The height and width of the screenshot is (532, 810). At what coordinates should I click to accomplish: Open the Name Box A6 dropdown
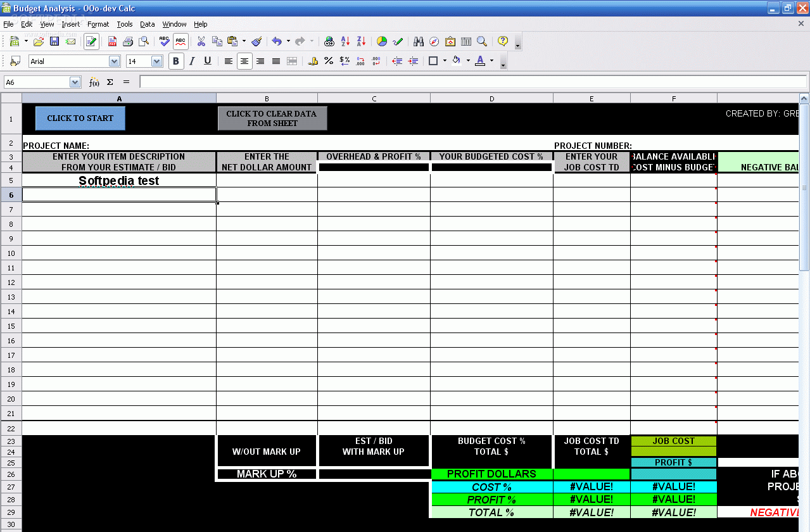coord(75,82)
